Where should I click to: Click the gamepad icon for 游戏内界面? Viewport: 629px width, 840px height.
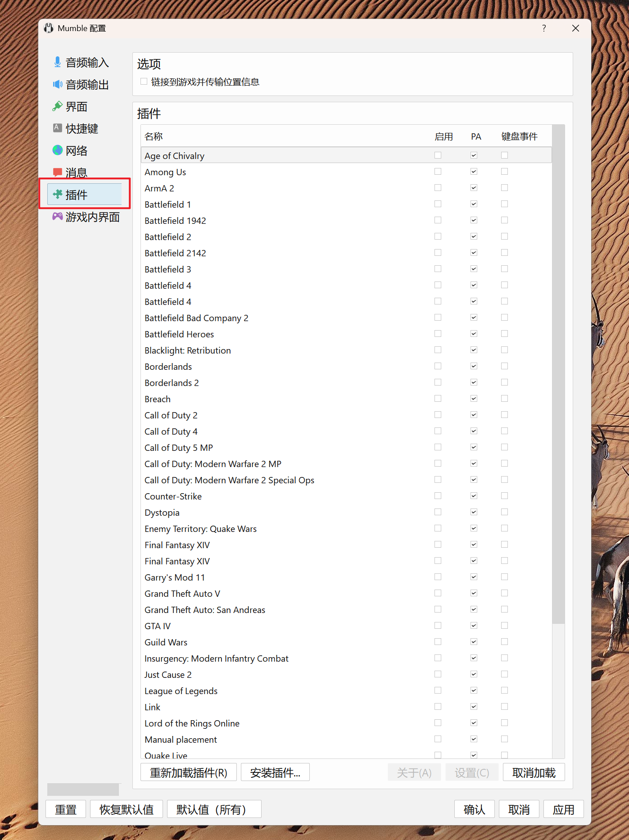pyautogui.click(x=57, y=216)
